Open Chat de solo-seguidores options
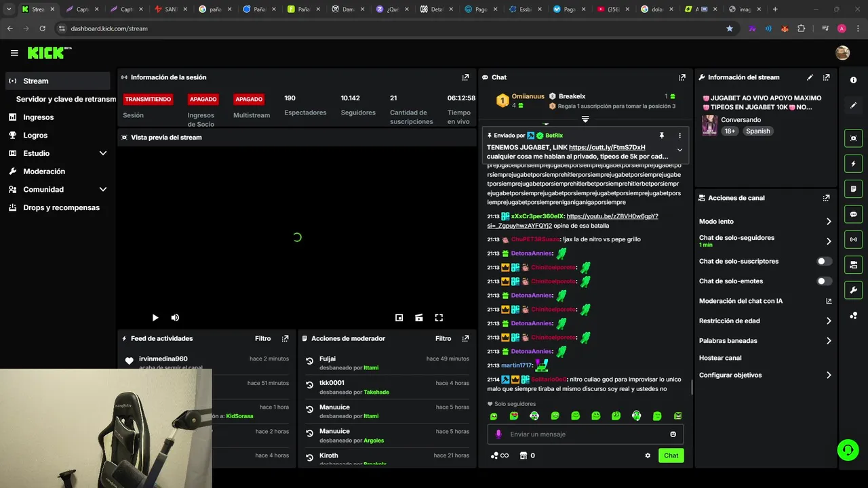This screenshot has width=868, height=488. (764, 241)
